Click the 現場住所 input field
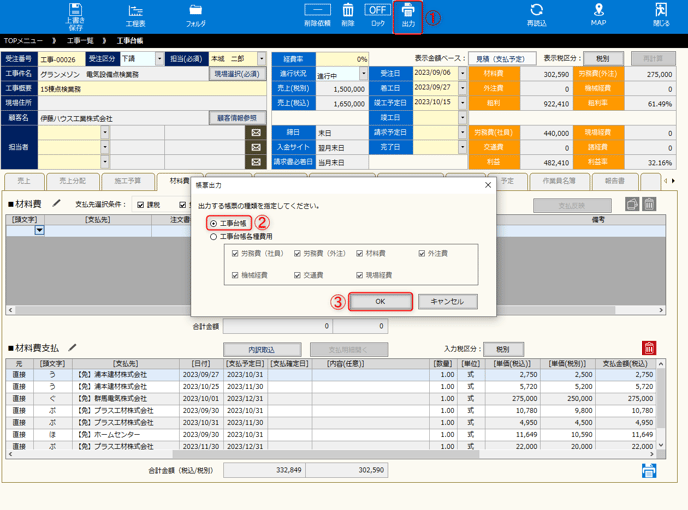 pyautogui.click(x=152, y=103)
